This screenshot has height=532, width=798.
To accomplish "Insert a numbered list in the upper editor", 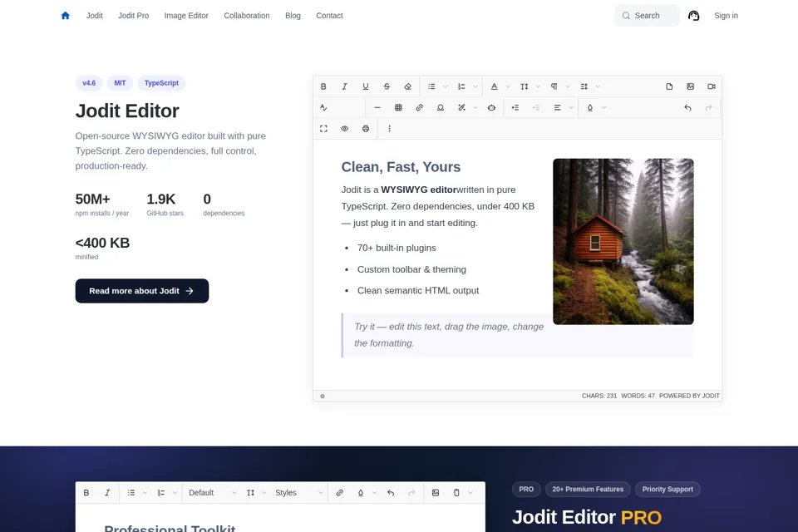I will [461, 86].
